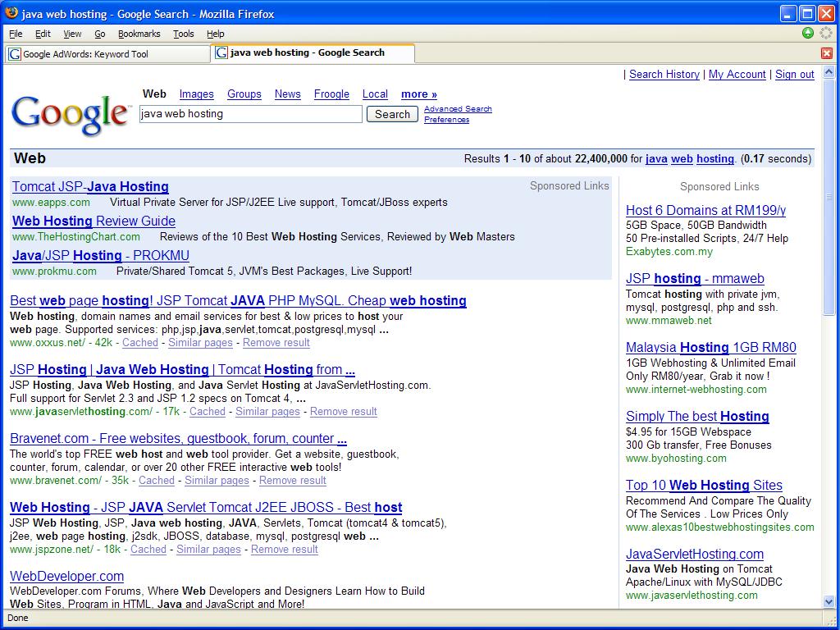Open the View menu
840x630 pixels.
72,34
